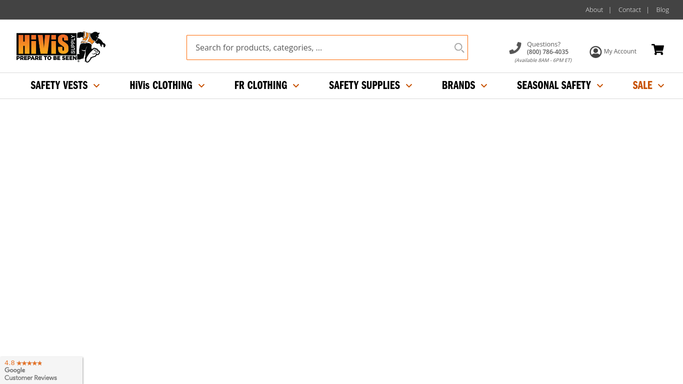
Task: Open the Brands menu label
Action: (458, 85)
